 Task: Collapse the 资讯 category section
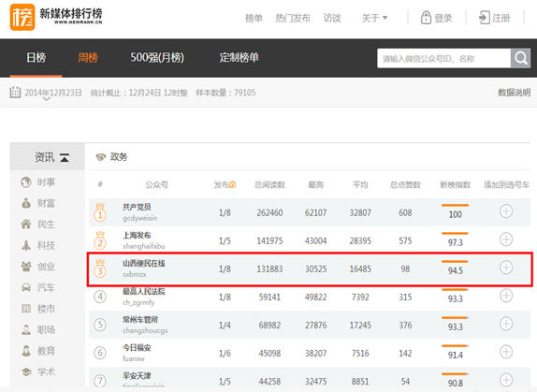point(65,157)
